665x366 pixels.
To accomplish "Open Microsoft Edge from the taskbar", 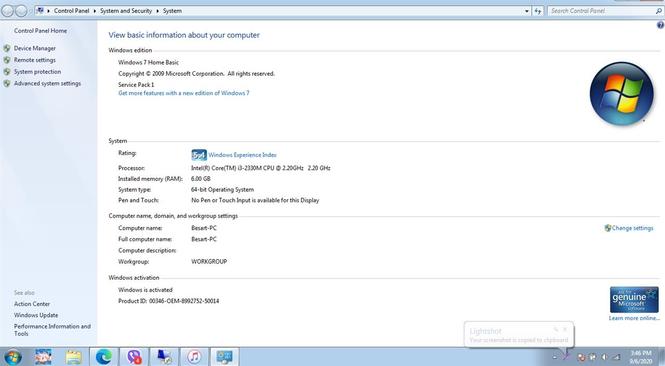I will point(103,357).
